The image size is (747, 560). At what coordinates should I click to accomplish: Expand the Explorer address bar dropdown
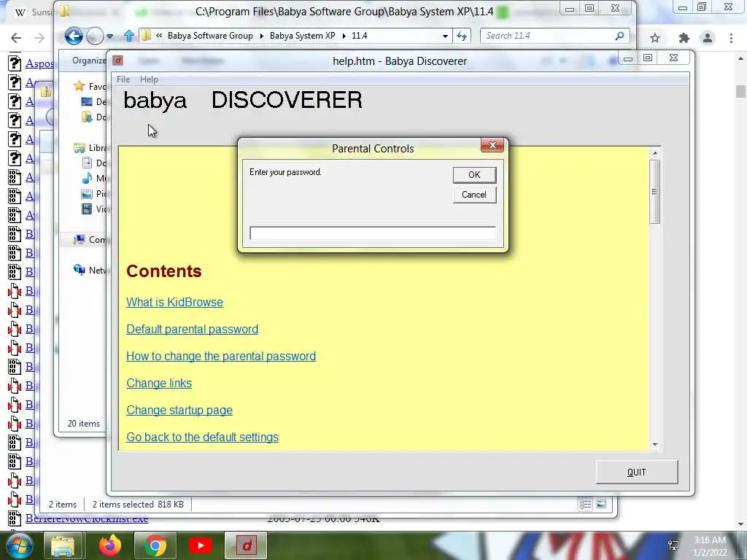click(x=445, y=36)
